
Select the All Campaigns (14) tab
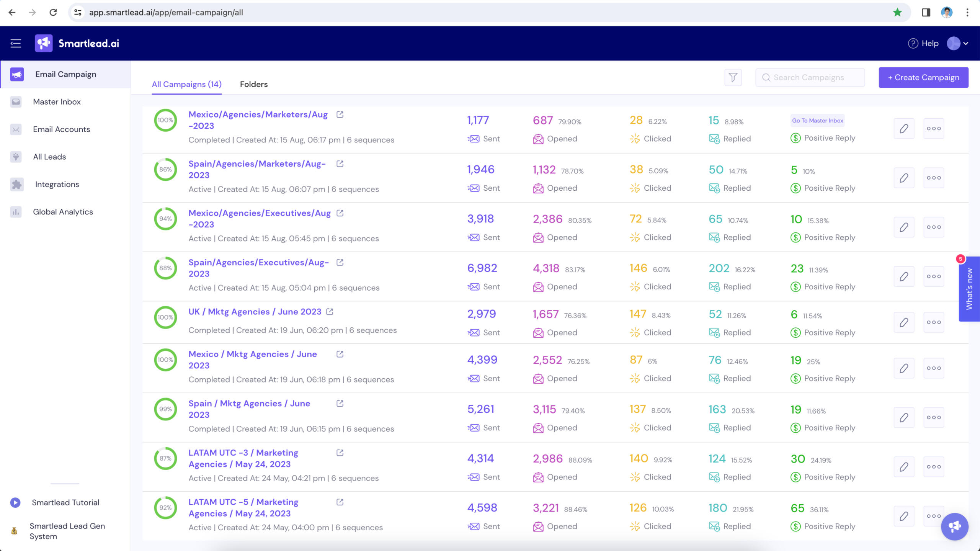pyautogui.click(x=186, y=84)
